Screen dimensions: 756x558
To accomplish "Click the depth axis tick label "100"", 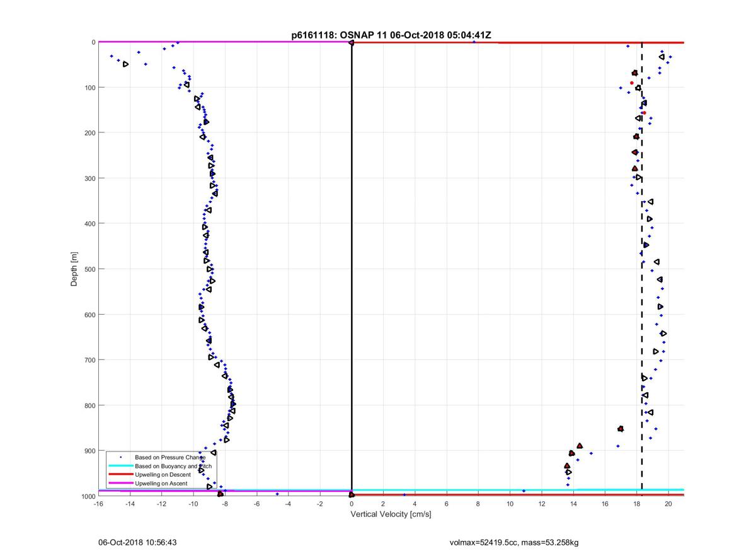I will coord(89,88).
